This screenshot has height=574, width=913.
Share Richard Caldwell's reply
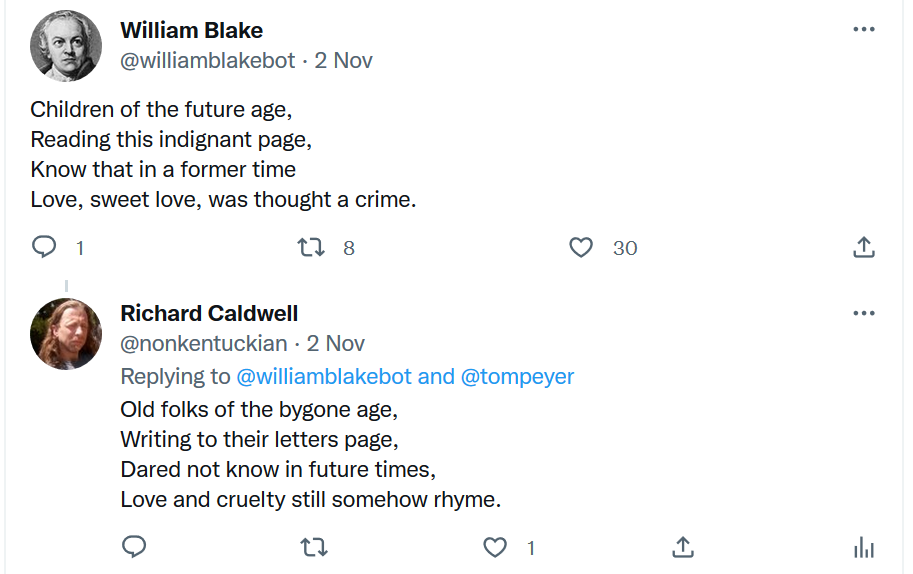682,547
